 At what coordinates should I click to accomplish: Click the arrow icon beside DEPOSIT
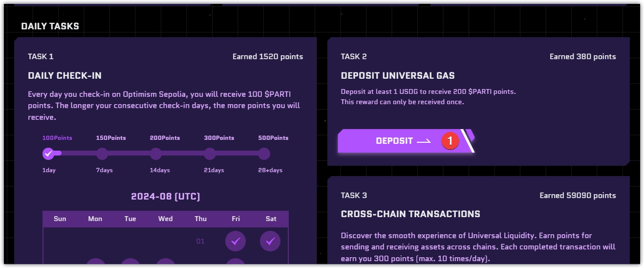click(x=424, y=141)
